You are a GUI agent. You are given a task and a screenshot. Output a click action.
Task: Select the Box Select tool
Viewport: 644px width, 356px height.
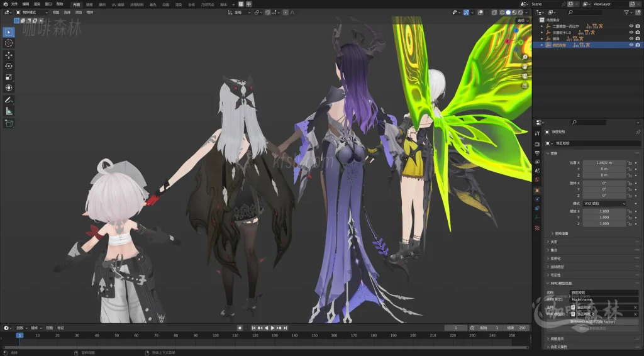coord(9,32)
